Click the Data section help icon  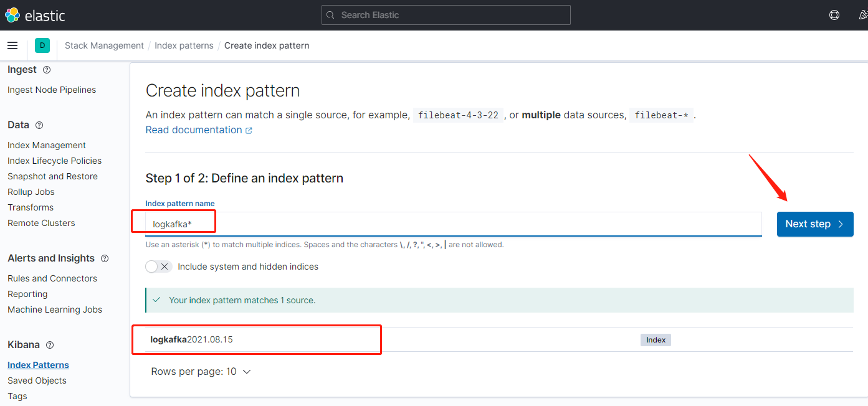coord(39,125)
